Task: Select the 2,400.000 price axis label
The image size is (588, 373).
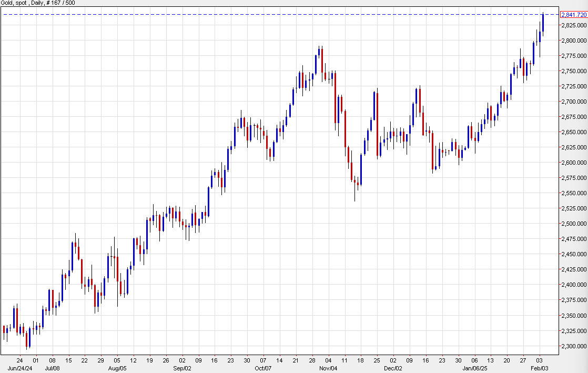Action: click(x=574, y=285)
